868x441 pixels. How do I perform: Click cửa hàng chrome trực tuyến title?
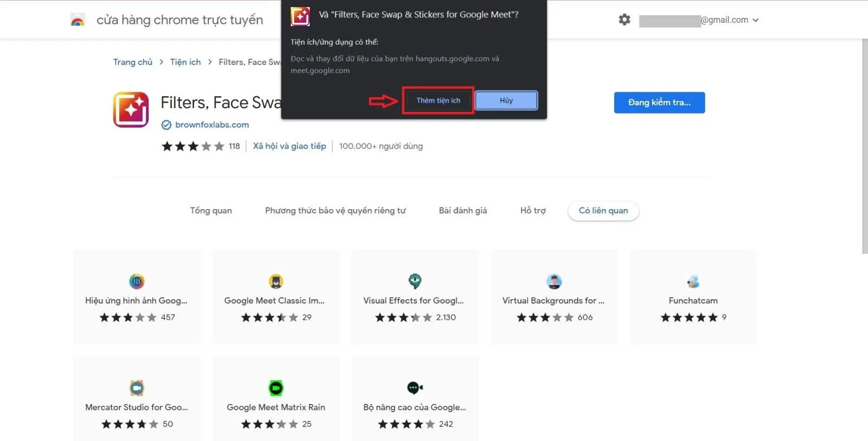pos(180,20)
